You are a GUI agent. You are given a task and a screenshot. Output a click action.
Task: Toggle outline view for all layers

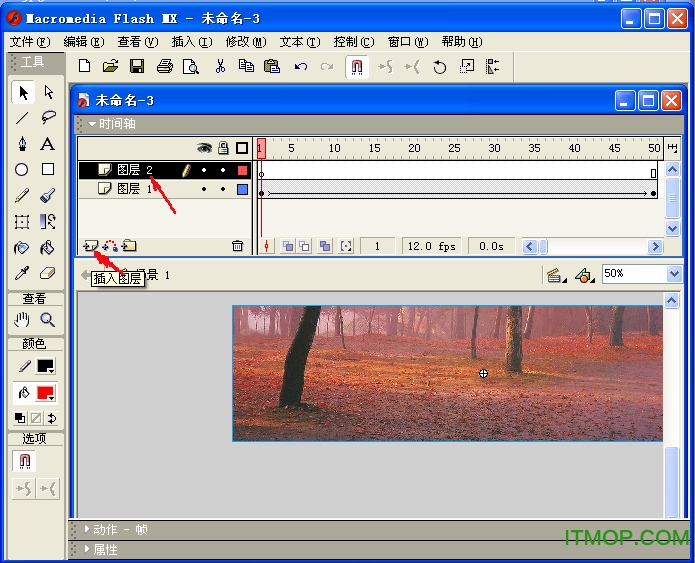point(242,148)
